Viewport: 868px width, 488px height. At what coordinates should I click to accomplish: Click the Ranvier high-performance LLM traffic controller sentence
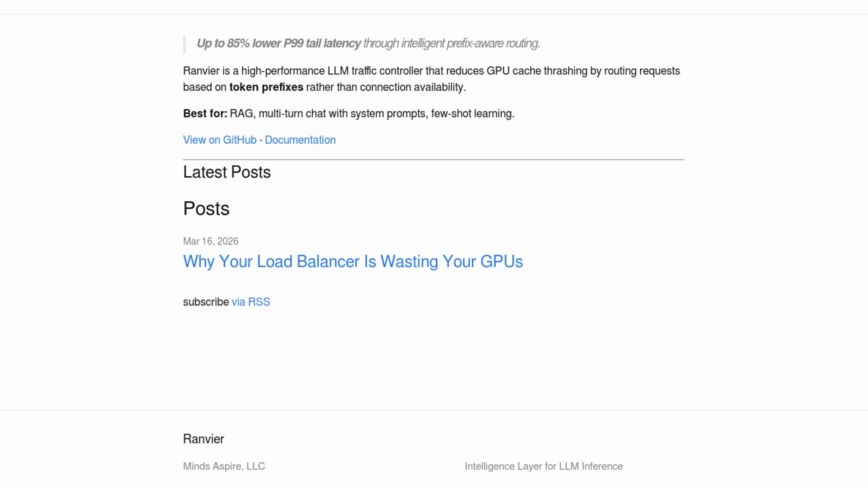431,71
